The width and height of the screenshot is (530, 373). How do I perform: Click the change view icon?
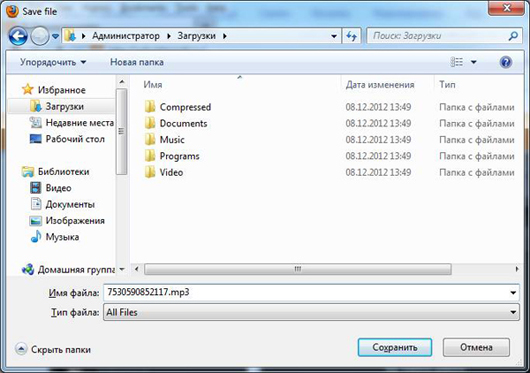click(x=457, y=62)
